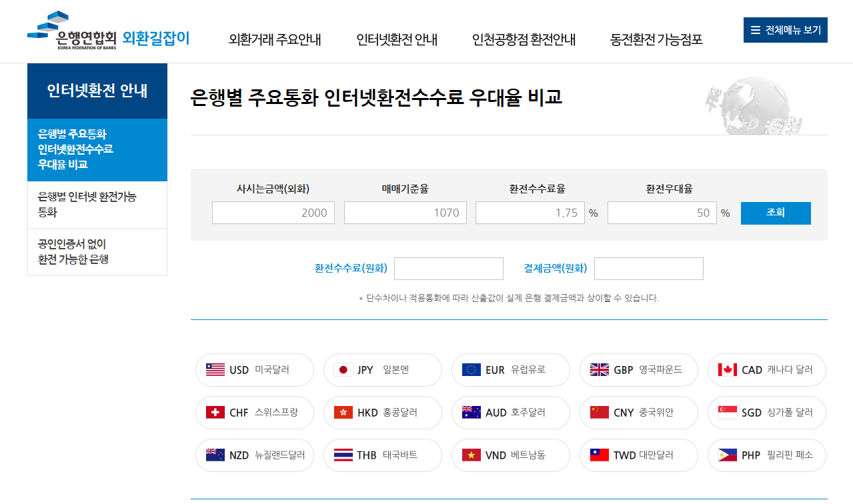Image resolution: width=853 pixels, height=504 pixels.
Task: Open 동전환전 가능점포 menu
Action: [x=656, y=40]
